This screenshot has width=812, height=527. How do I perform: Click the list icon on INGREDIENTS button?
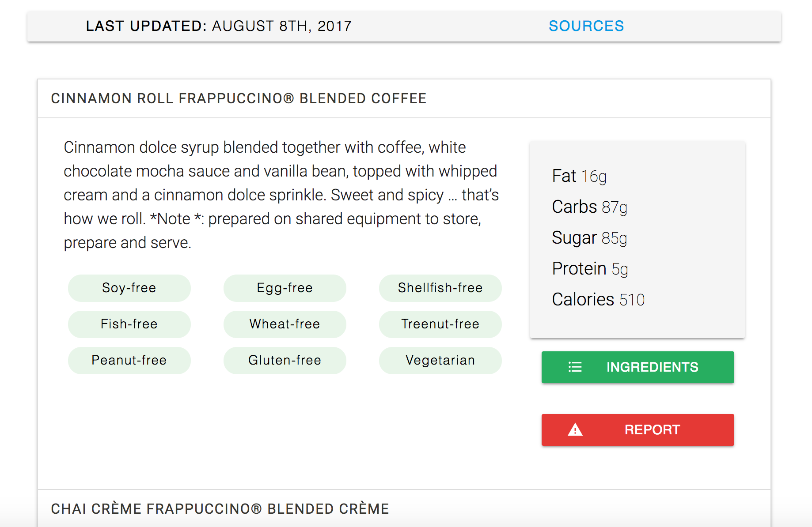point(575,367)
